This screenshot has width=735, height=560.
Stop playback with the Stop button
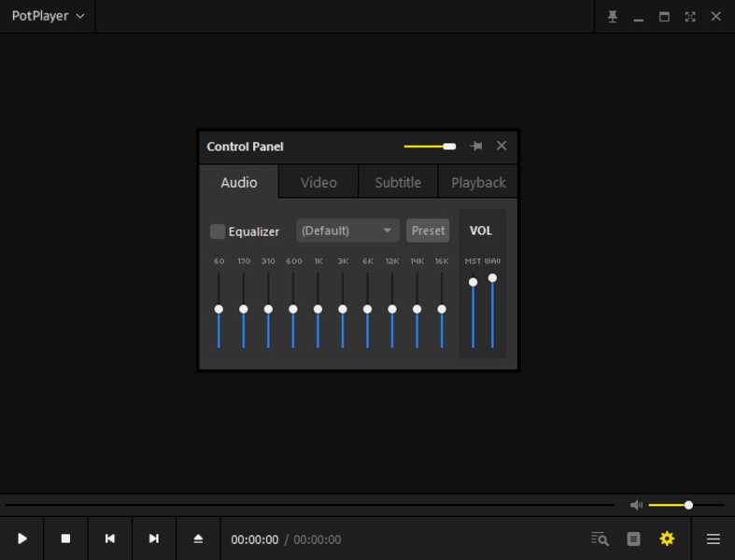coord(65,539)
